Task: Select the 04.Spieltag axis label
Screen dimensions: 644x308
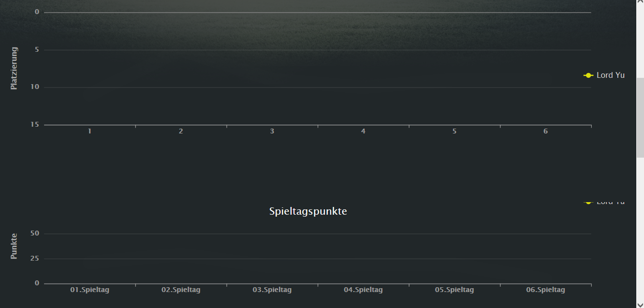Action: pyautogui.click(x=363, y=290)
